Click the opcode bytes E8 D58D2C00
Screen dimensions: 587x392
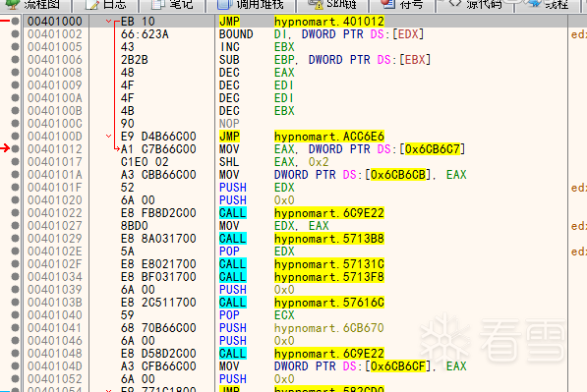(158, 353)
